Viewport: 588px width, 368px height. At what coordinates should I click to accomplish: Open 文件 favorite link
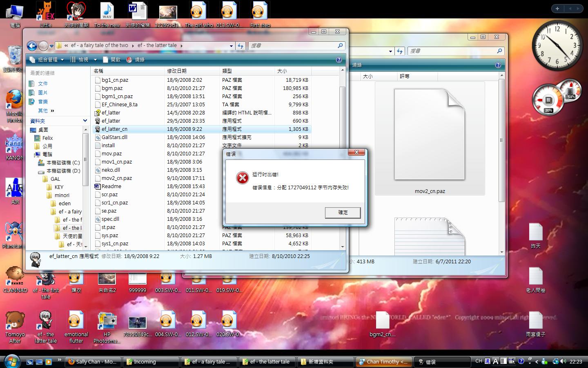43,83
